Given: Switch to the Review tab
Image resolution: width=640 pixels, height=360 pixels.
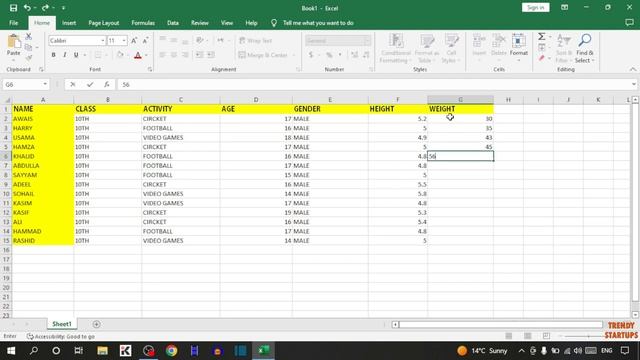Looking at the screenshot, I should (200, 23).
